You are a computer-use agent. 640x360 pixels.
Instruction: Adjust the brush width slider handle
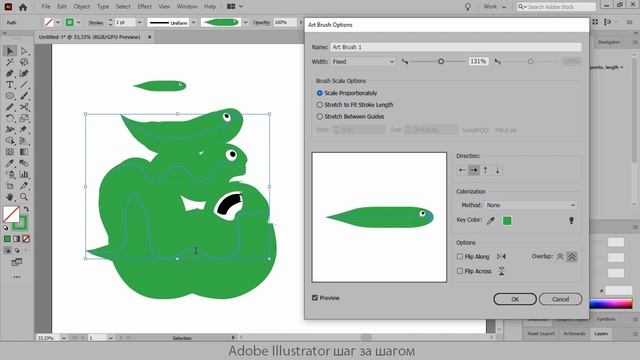pyautogui.click(x=441, y=62)
